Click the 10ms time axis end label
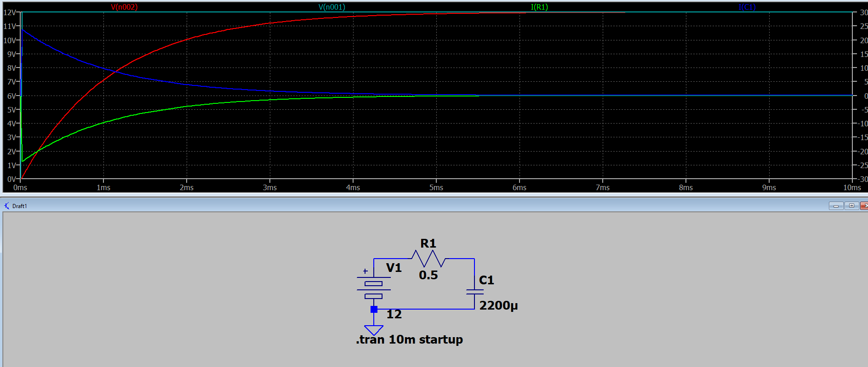Screen dimensions: 868x367 851,187
